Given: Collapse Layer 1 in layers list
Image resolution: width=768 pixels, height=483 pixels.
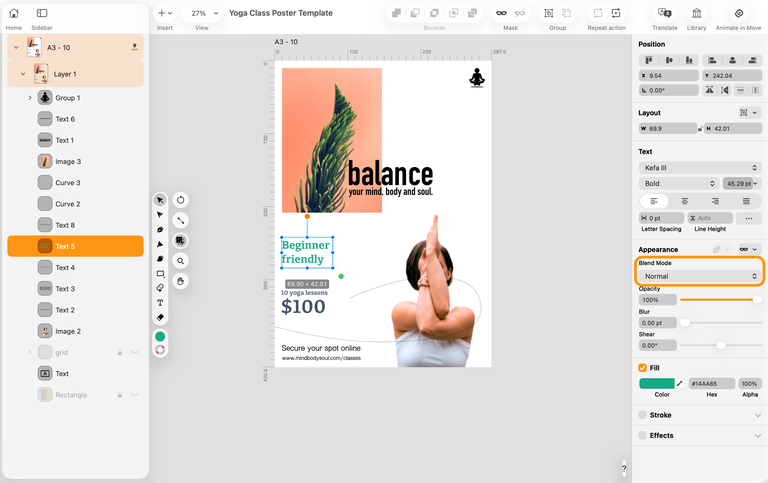Looking at the screenshot, I should tap(23, 74).
